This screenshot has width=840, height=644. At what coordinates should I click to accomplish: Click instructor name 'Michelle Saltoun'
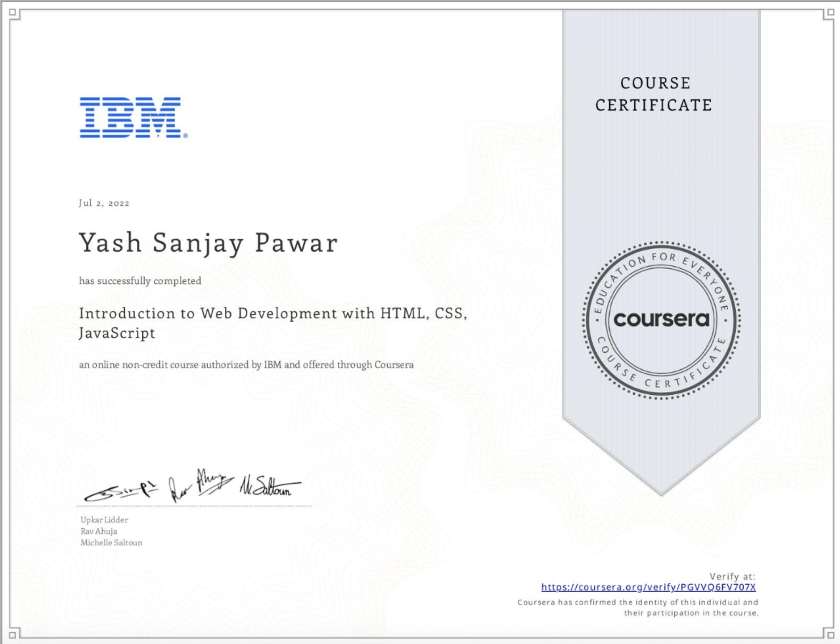coord(112,543)
